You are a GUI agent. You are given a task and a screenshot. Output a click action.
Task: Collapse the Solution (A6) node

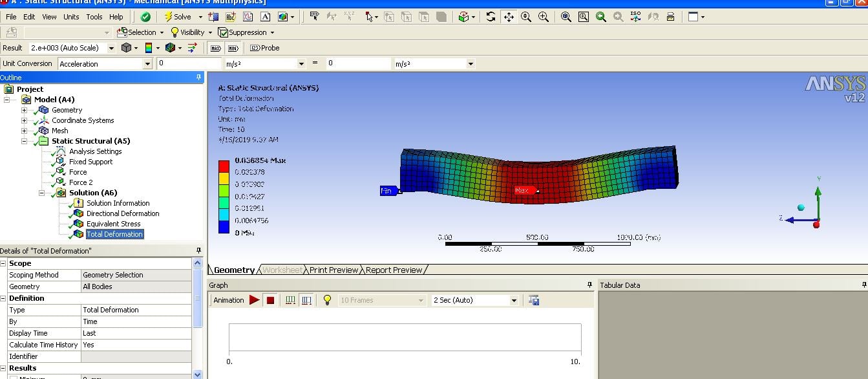pyautogui.click(x=42, y=193)
